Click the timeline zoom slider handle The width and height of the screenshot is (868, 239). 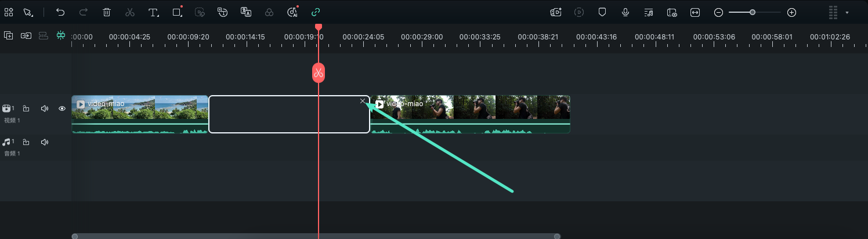coord(753,12)
